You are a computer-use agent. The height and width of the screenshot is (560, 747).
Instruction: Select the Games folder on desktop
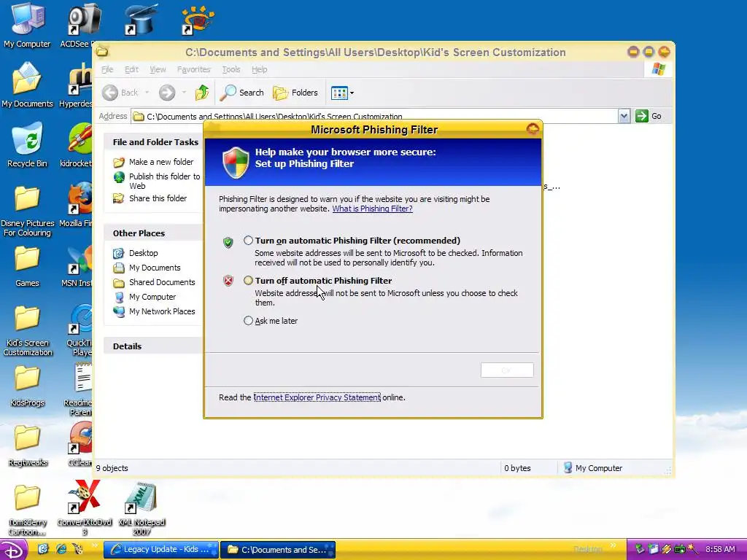click(27, 267)
